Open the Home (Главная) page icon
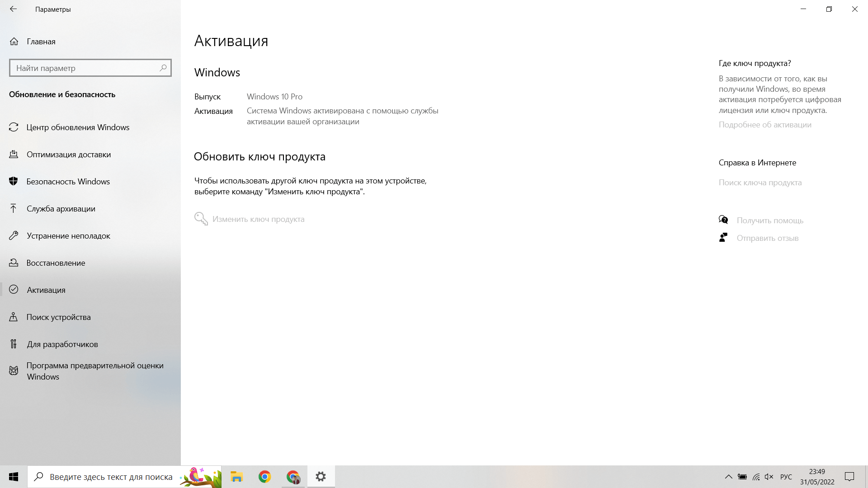868x488 pixels. coord(14,42)
